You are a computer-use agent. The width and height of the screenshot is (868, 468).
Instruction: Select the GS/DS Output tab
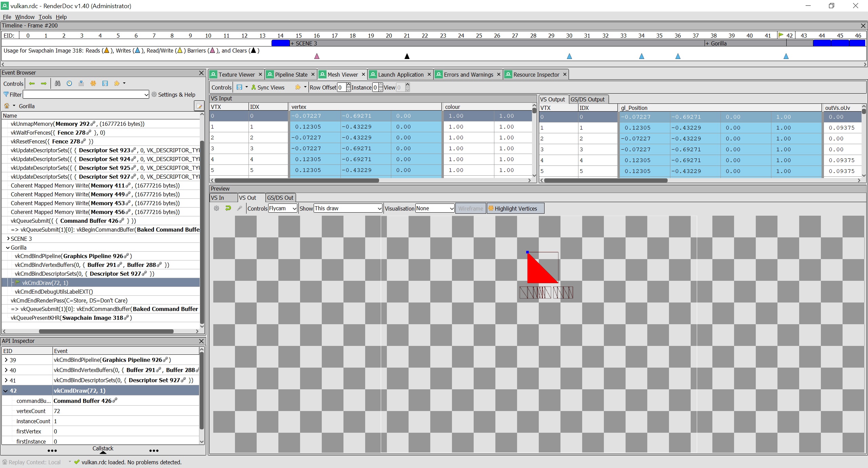(x=587, y=99)
